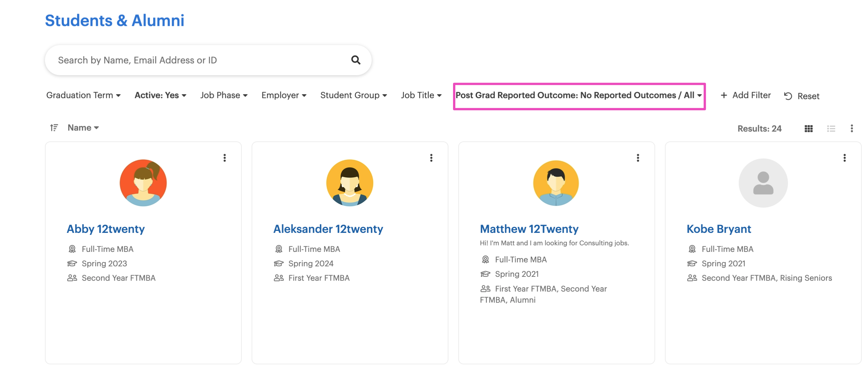
Task: Click Kobe Bryant's placeholder avatar
Action: [x=763, y=183]
